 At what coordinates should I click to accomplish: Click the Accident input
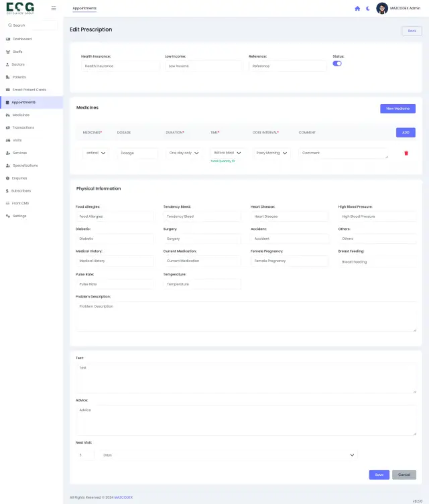pyautogui.click(x=290, y=239)
